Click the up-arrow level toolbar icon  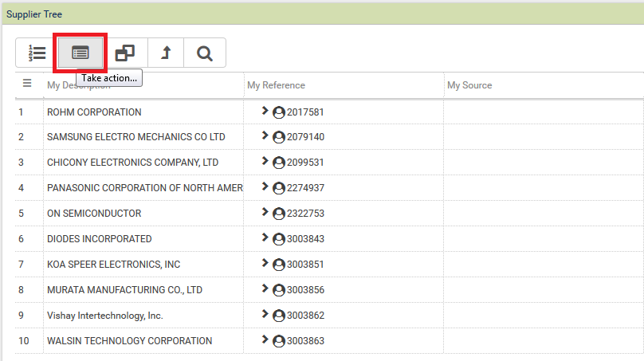[x=166, y=53]
